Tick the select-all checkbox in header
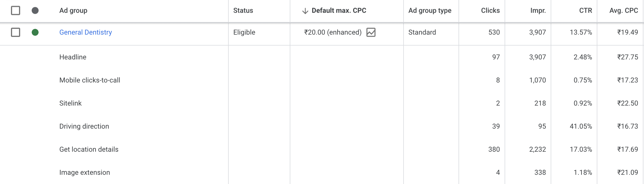Viewport: 644px width, 184px height. click(16, 11)
